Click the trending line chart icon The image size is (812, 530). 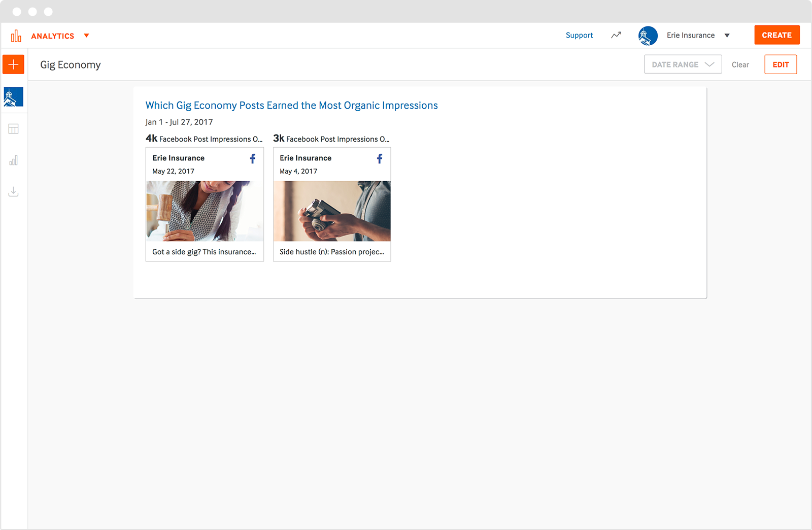616,35
